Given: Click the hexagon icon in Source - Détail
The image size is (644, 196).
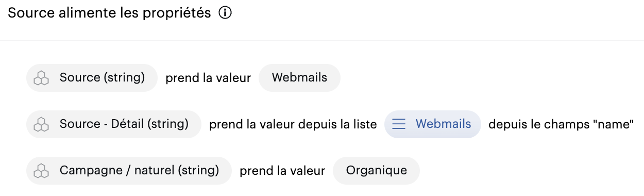Looking at the screenshot, I should (x=41, y=125).
